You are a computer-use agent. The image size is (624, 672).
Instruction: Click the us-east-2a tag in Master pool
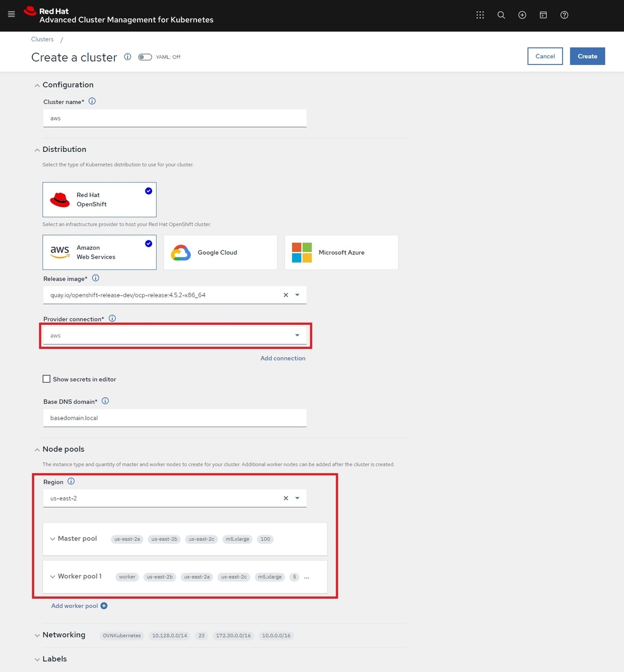tap(127, 539)
